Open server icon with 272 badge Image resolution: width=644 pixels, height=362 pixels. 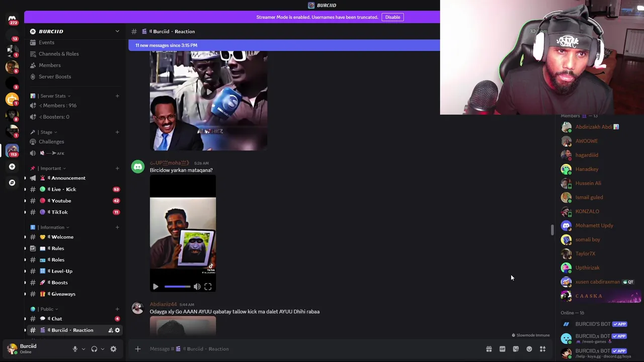(12, 19)
